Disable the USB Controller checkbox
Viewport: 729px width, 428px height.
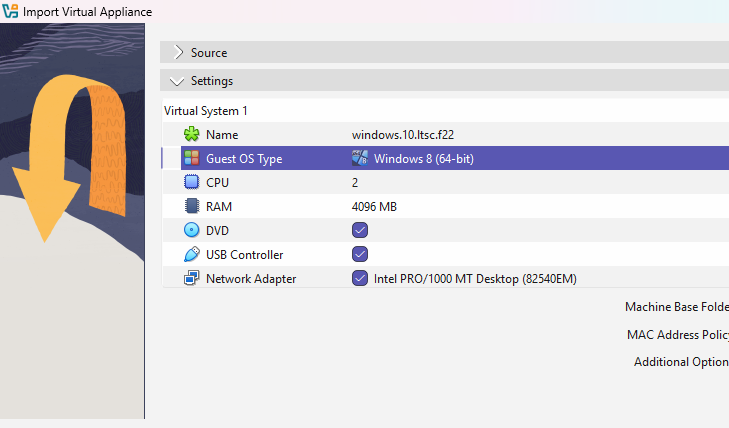point(360,255)
